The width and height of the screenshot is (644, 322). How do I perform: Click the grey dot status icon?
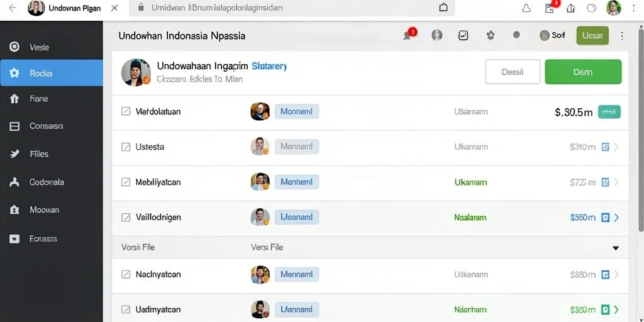pyautogui.click(x=516, y=35)
